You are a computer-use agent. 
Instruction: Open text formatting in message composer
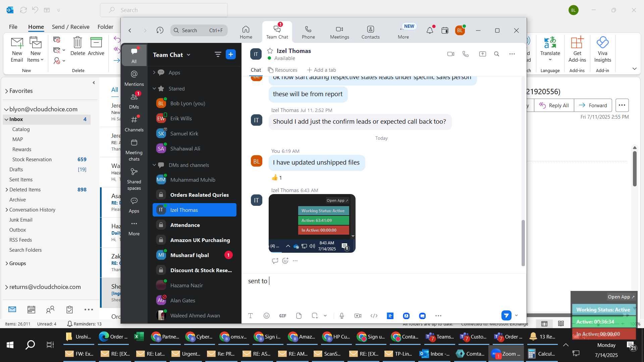250,316
